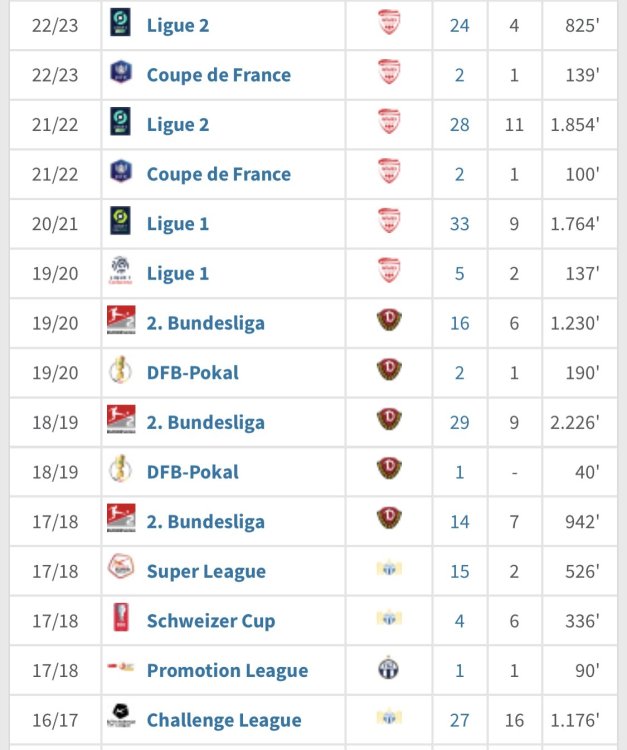The width and height of the screenshot is (627, 750).
Task: Click appearances number 29 for 18/19 Bundesliga
Action: 459,422
